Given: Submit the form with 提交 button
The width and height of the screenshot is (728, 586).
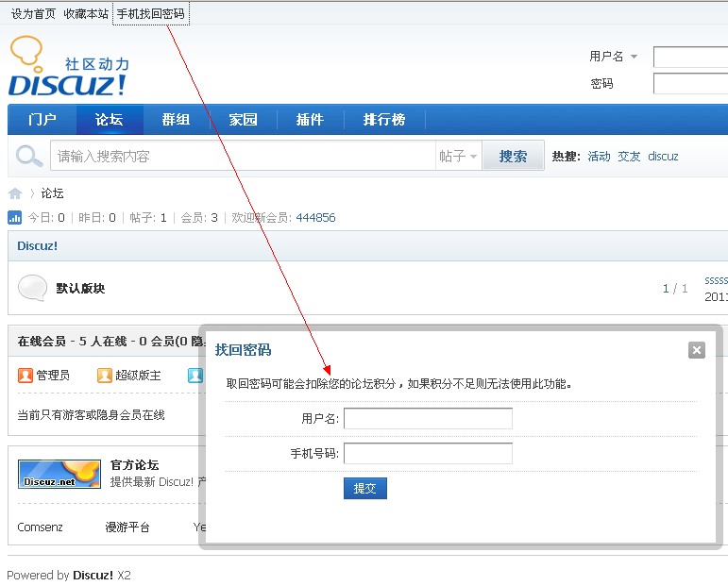Looking at the screenshot, I should (x=364, y=488).
